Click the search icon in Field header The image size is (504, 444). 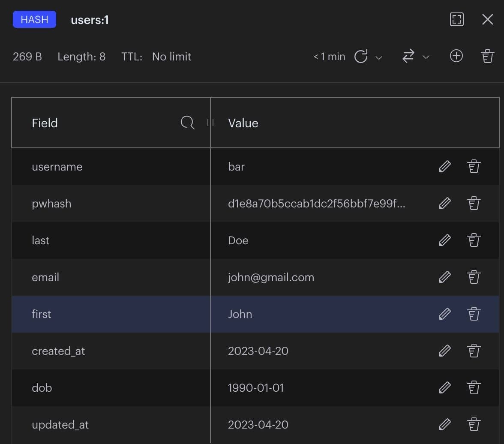(x=187, y=123)
